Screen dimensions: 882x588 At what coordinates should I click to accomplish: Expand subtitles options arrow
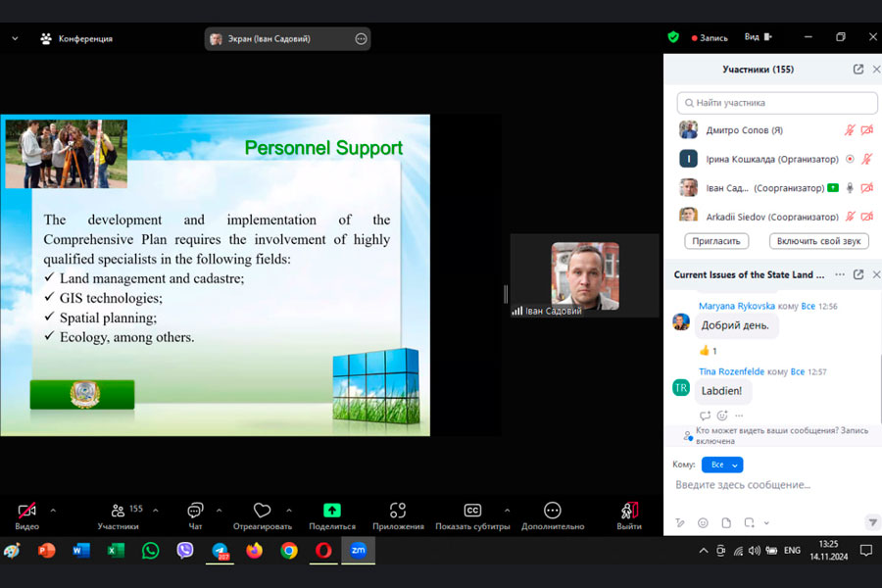507,511
